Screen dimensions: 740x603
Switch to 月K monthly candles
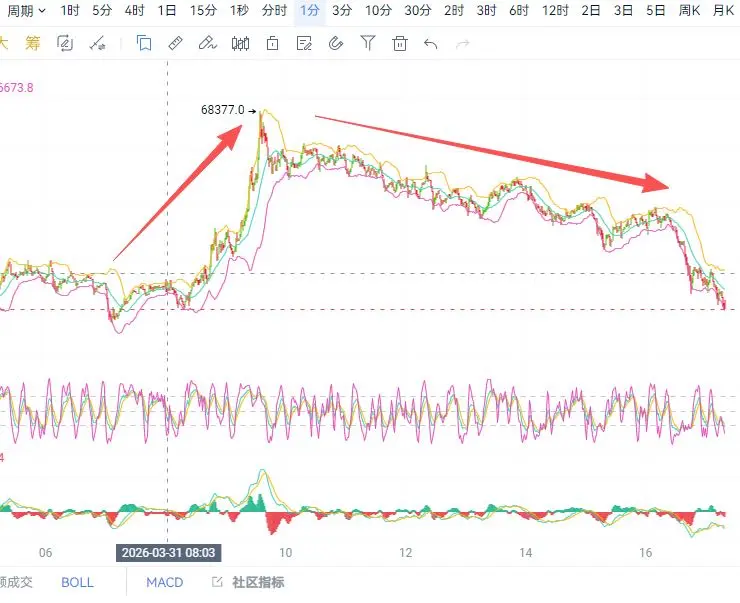pos(723,10)
